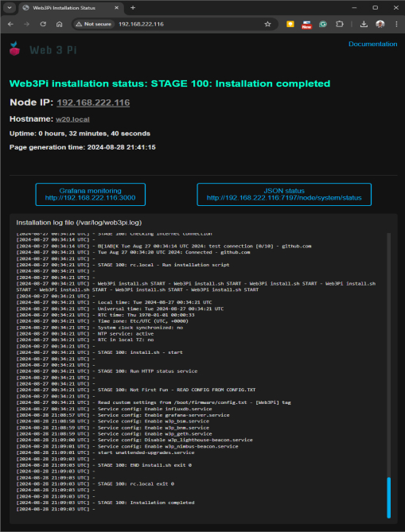Go to the browser home page icon
The width and height of the screenshot is (405, 532).
(x=60, y=24)
